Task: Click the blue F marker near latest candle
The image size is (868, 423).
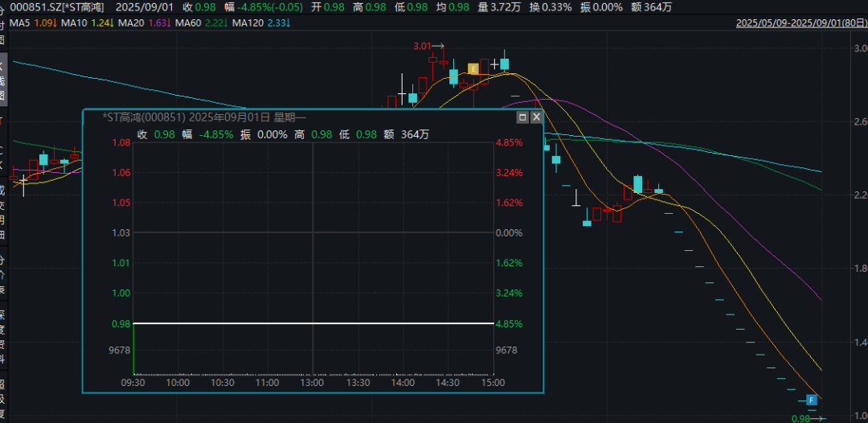Action: click(x=812, y=399)
